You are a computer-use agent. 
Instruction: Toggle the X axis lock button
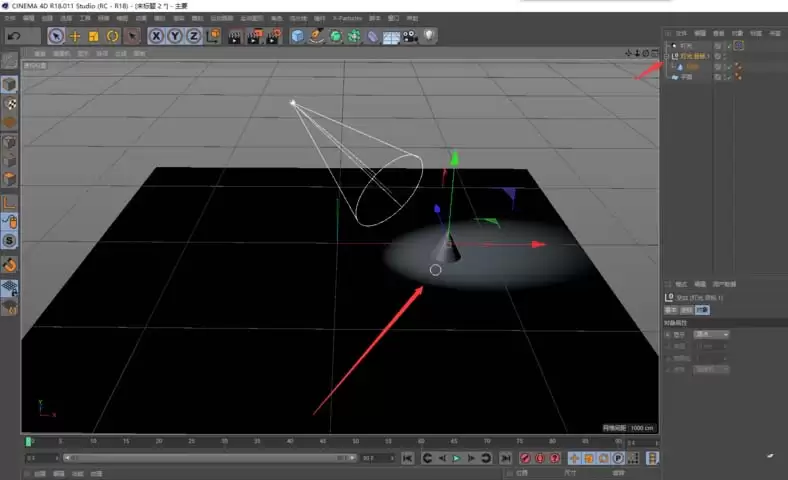(x=156, y=36)
